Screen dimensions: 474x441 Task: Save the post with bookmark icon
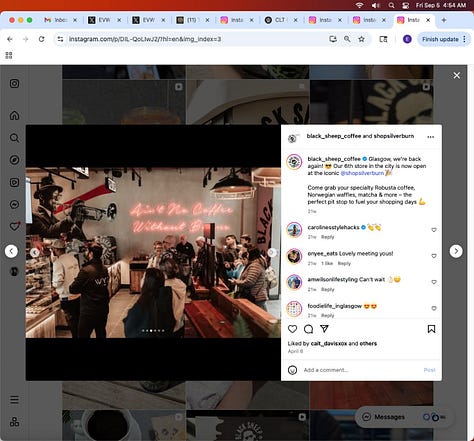pyautogui.click(x=431, y=329)
